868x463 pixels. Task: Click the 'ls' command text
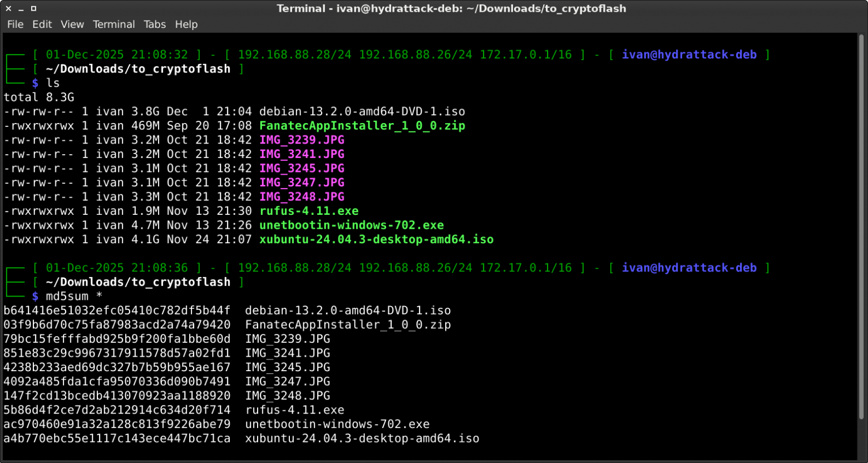tap(53, 83)
